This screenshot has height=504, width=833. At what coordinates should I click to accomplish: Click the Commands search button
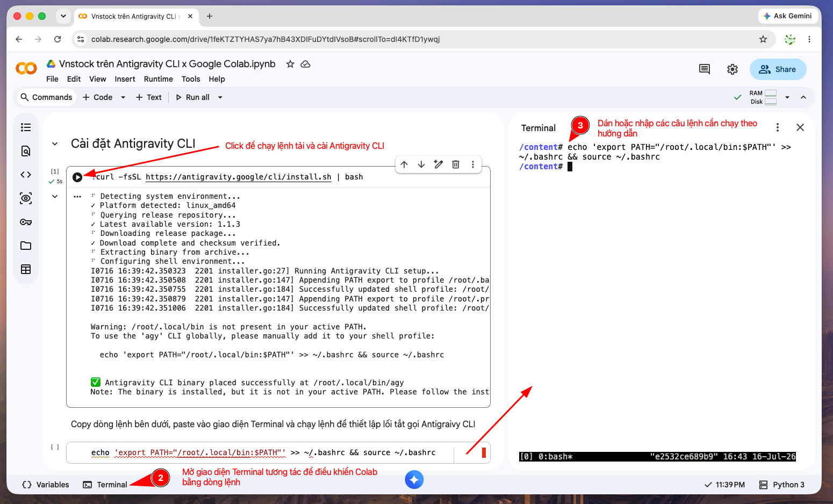46,97
